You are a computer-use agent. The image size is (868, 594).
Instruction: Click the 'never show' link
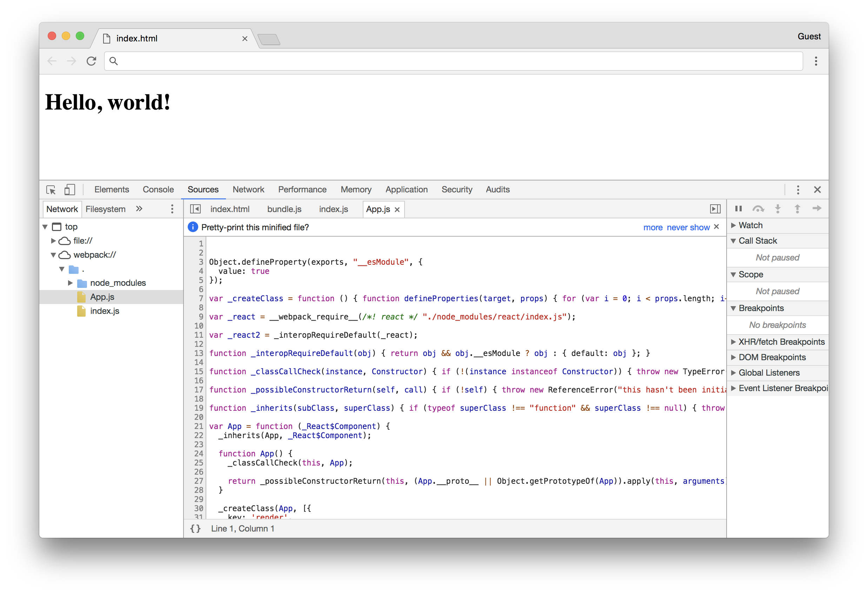688,227
